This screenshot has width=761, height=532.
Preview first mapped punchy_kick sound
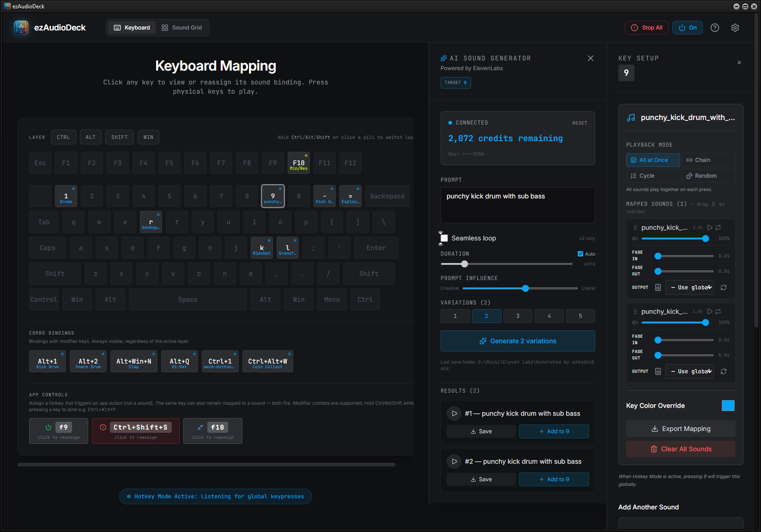pyautogui.click(x=710, y=227)
